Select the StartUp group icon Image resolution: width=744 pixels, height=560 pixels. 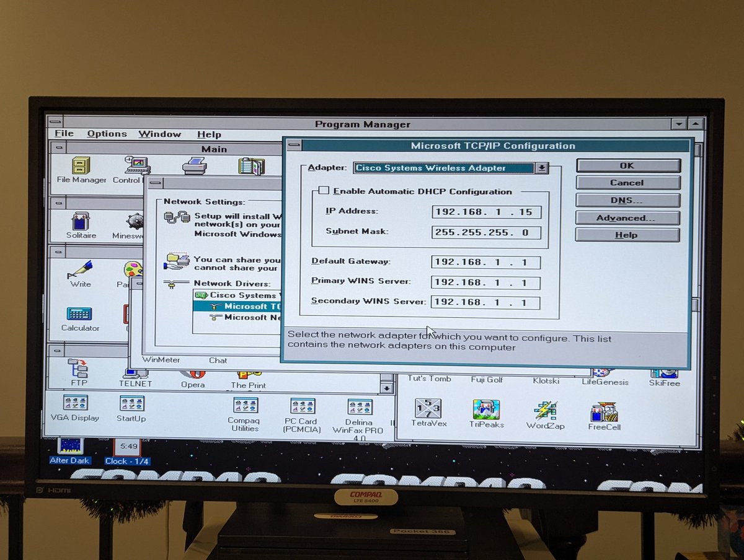pos(131,404)
